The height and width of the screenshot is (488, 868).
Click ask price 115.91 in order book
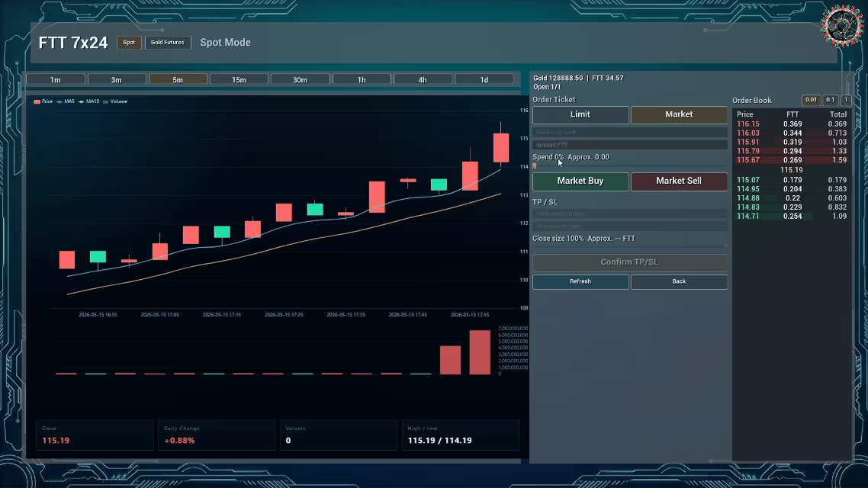[748, 142]
